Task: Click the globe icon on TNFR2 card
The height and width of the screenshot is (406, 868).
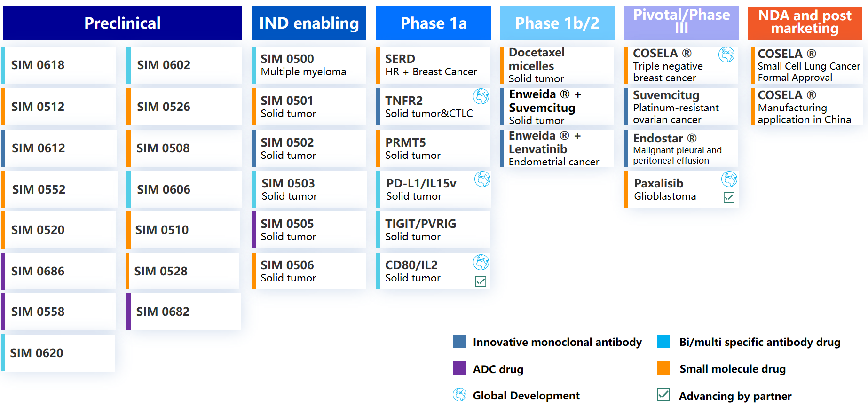Action: point(481,96)
